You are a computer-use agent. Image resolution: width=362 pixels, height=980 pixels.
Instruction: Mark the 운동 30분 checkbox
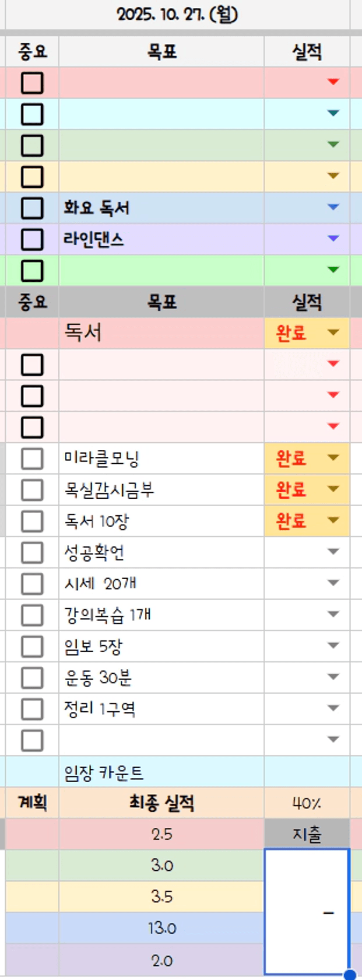[32, 678]
